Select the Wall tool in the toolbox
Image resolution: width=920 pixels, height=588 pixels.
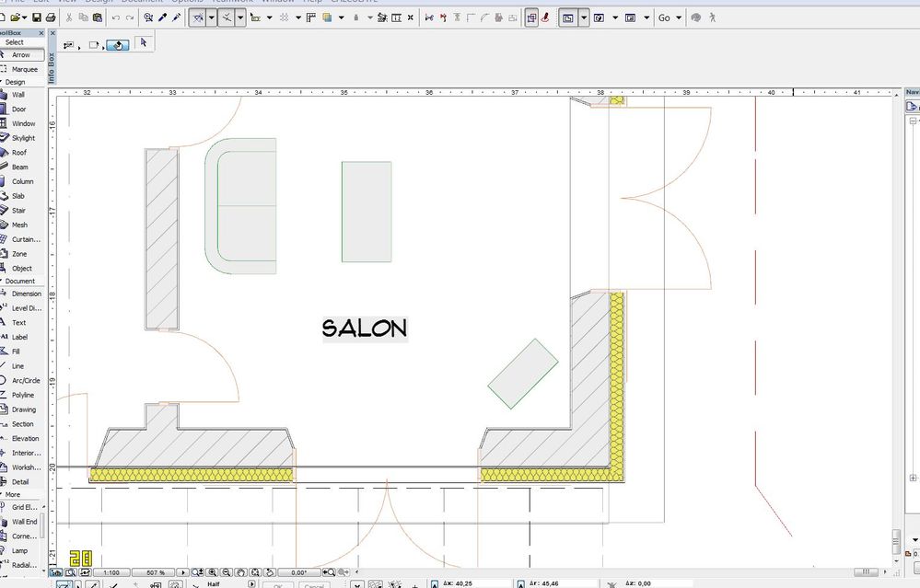[17, 95]
